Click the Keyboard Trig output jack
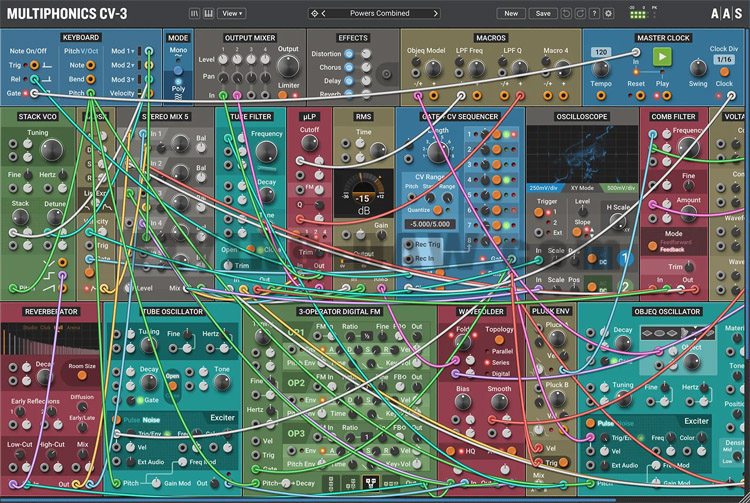750x503 pixels. point(34,65)
